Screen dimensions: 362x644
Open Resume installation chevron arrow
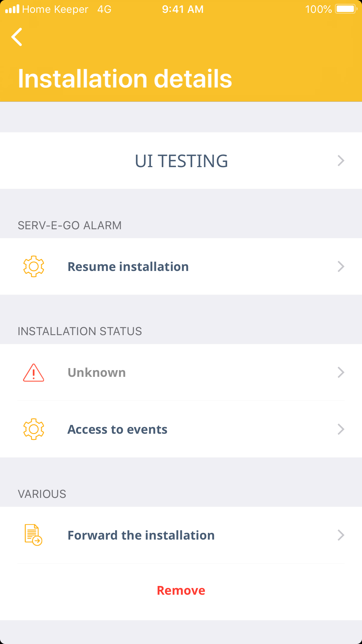(341, 267)
